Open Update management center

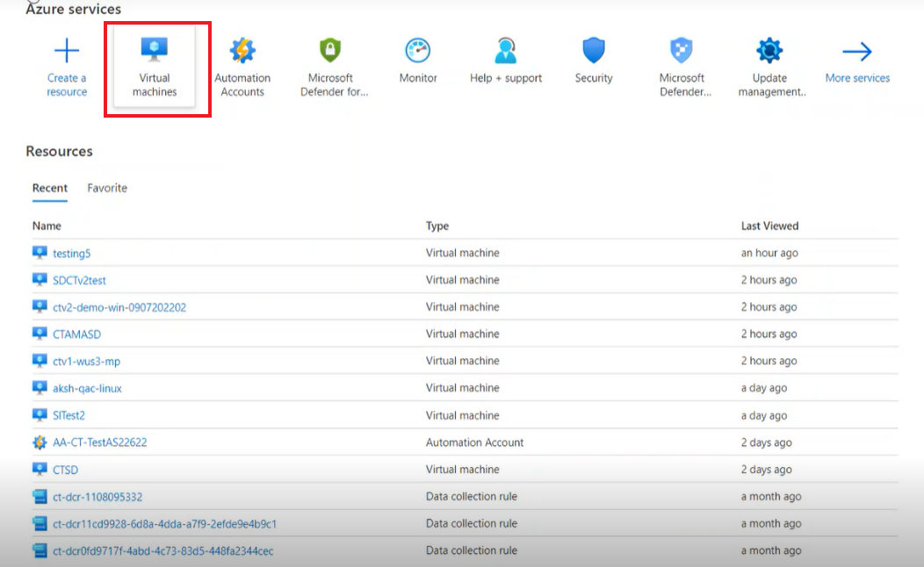[x=769, y=66]
